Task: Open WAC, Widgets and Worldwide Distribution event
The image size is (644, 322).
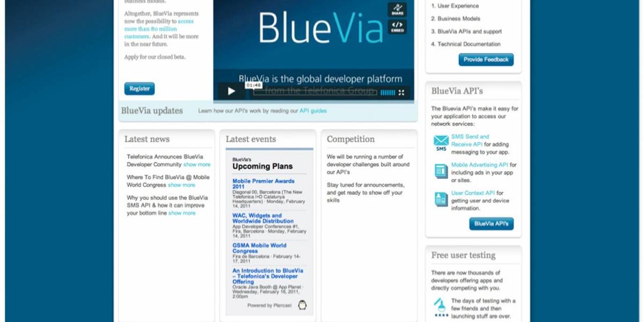Action: (x=263, y=218)
